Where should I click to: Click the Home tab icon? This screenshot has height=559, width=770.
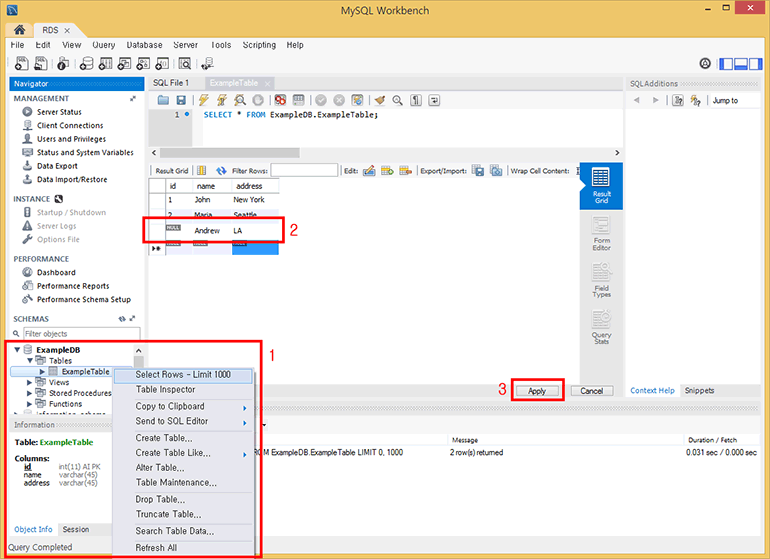point(18,30)
